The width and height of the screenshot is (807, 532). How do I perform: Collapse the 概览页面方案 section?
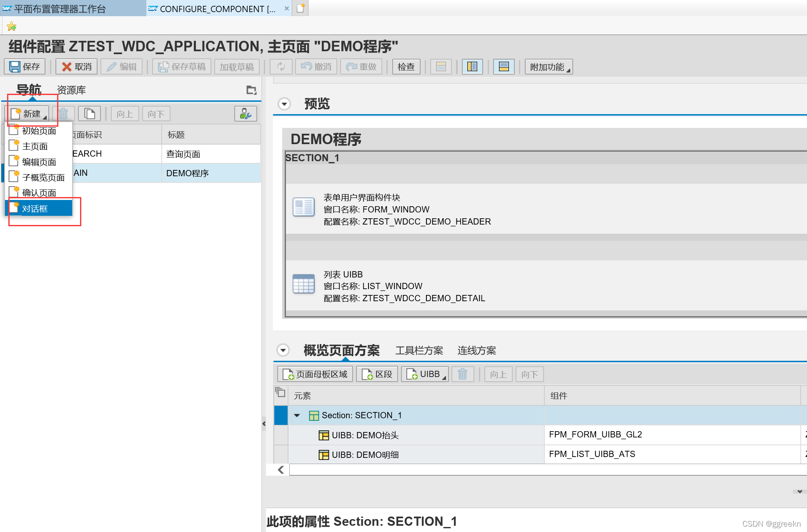(x=283, y=350)
